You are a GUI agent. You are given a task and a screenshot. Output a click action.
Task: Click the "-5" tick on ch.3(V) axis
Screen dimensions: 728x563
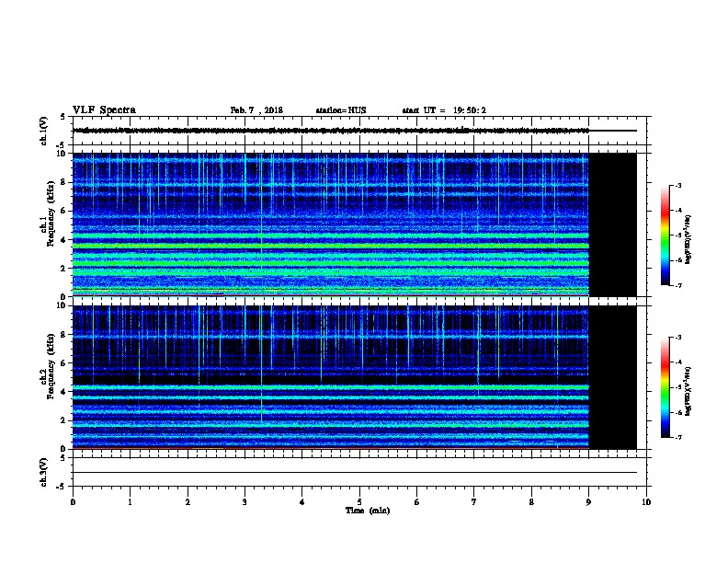click(62, 487)
